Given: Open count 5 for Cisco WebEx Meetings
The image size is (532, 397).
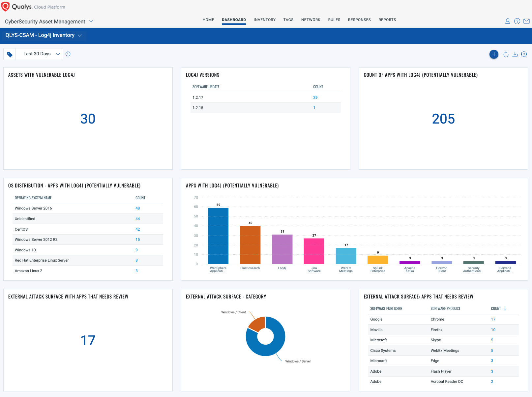Looking at the screenshot, I should point(492,351).
